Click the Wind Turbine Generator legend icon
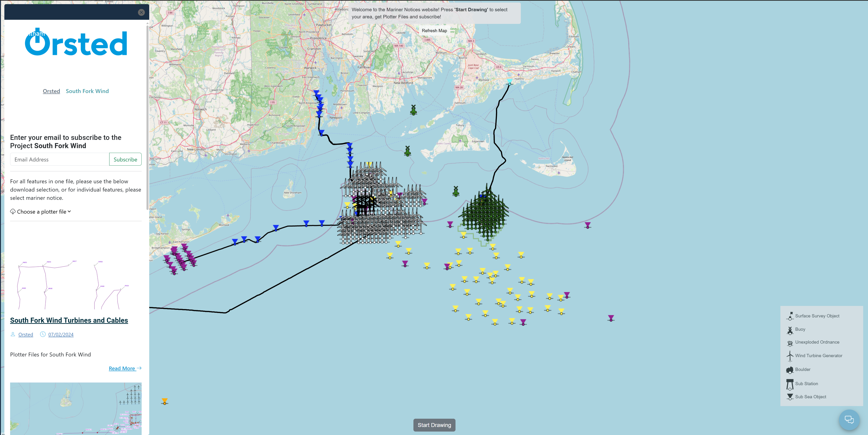The image size is (868, 435). click(790, 356)
